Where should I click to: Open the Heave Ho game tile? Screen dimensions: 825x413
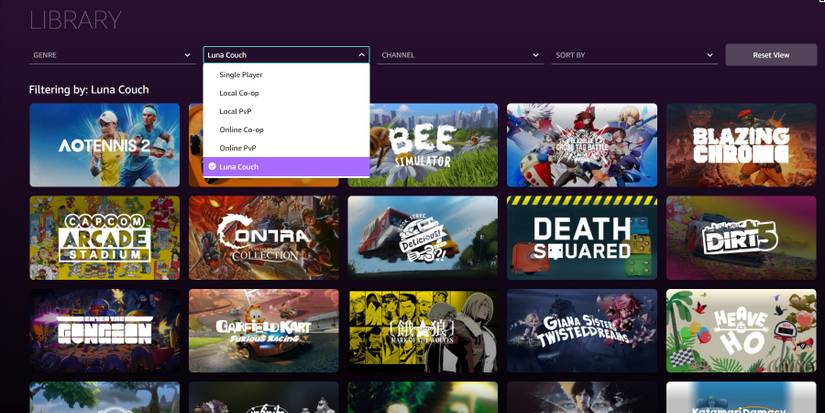(741, 330)
